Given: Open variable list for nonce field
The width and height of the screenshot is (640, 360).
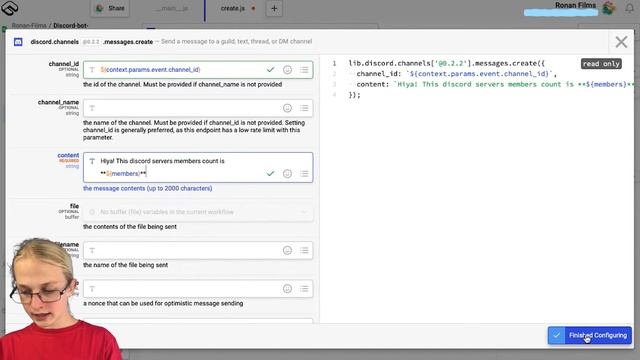Looking at the screenshot, I should point(304,289).
